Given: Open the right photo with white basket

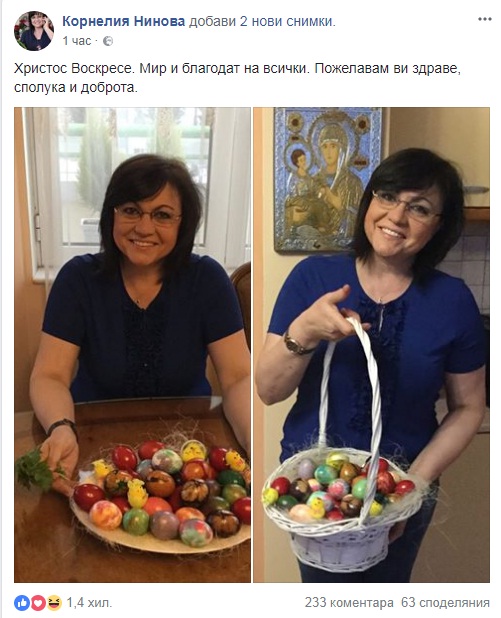Looking at the screenshot, I should coord(371,345).
